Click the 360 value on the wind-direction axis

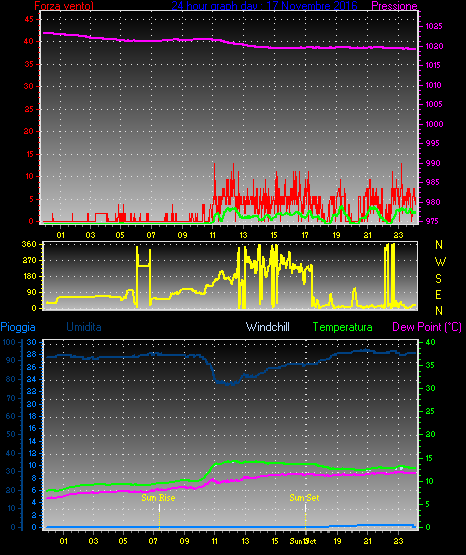pos(29,244)
